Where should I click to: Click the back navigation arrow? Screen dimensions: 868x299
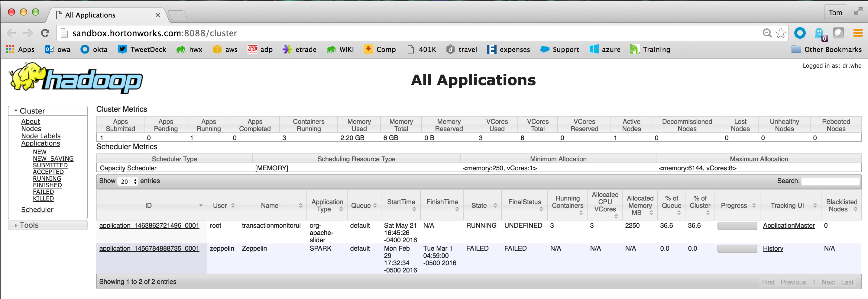[11, 33]
